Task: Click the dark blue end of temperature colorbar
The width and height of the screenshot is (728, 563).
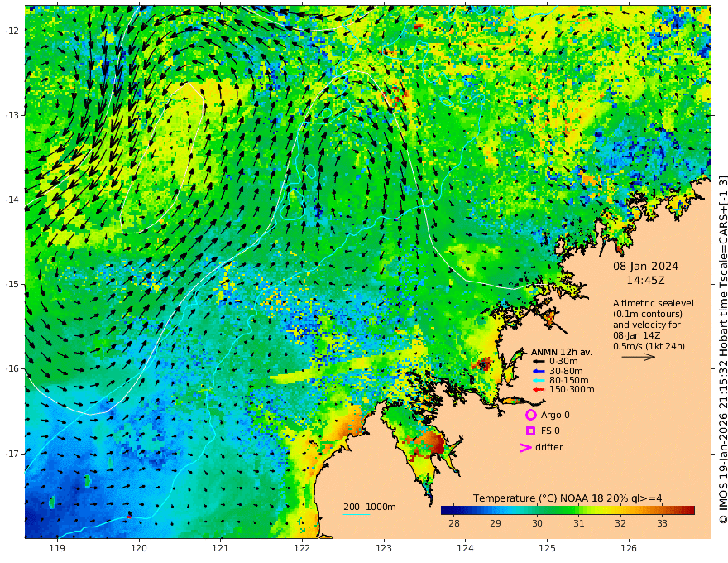Action: pos(446,510)
